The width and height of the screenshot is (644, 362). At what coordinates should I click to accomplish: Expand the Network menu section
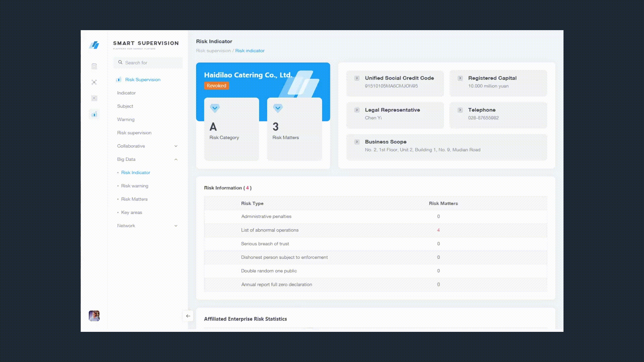coord(176,226)
